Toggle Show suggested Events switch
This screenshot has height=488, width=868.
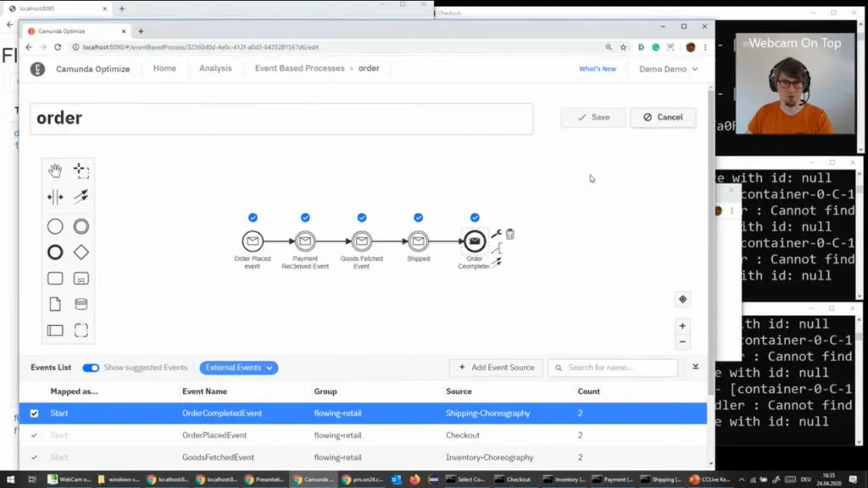pos(91,368)
